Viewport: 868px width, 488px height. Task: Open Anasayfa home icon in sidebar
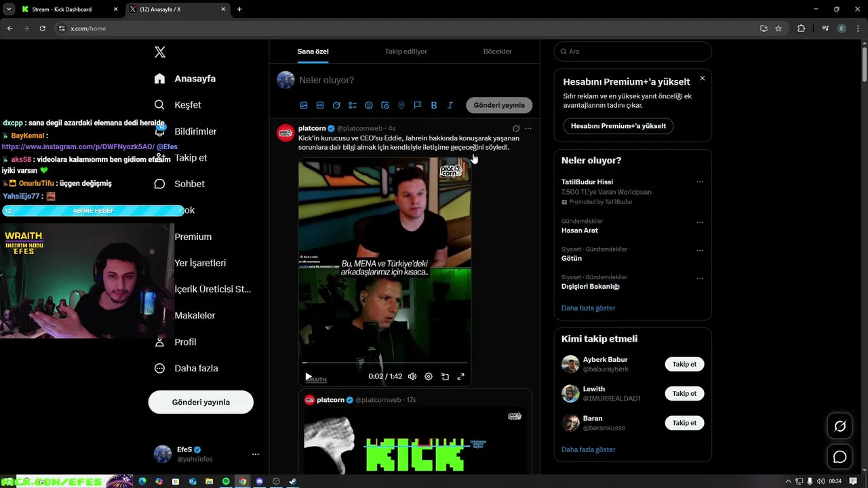tap(159, 79)
